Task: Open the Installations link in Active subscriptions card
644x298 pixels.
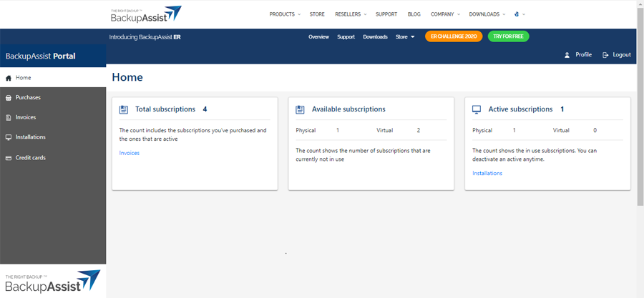Action: 487,173
